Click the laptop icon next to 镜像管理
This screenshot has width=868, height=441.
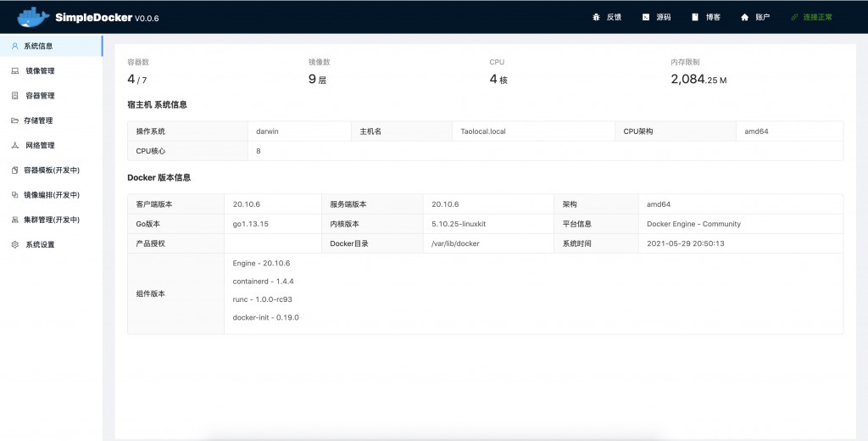pos(15,71)
